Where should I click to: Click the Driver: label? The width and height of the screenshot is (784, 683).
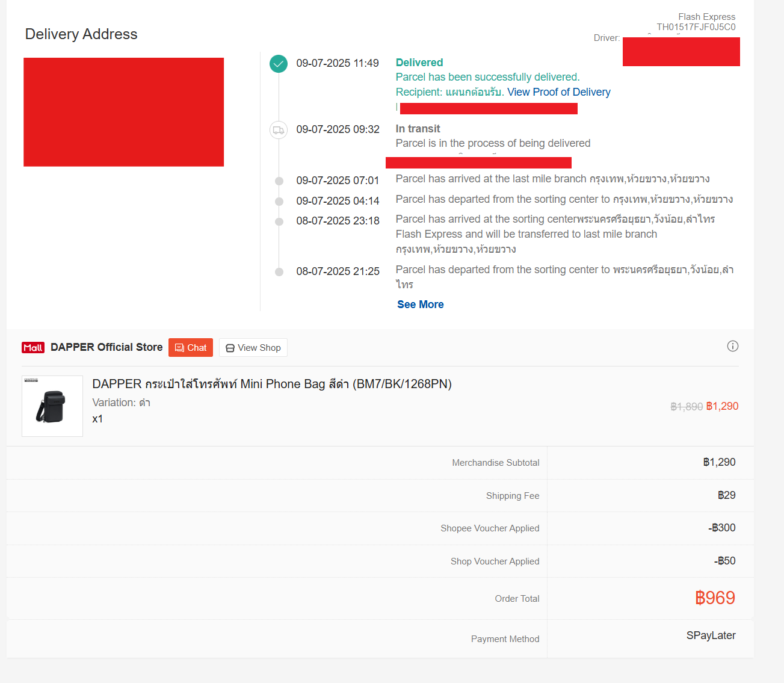point(607,38)
